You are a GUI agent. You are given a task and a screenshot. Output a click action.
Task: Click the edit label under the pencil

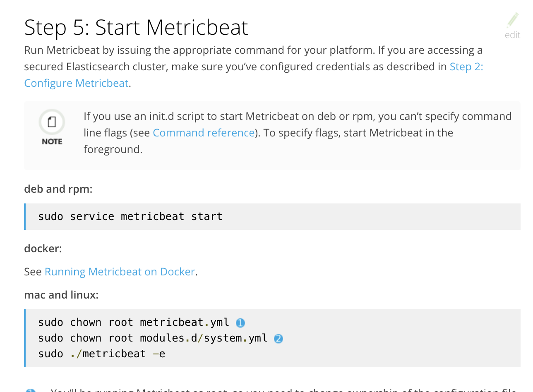point(513,35)
